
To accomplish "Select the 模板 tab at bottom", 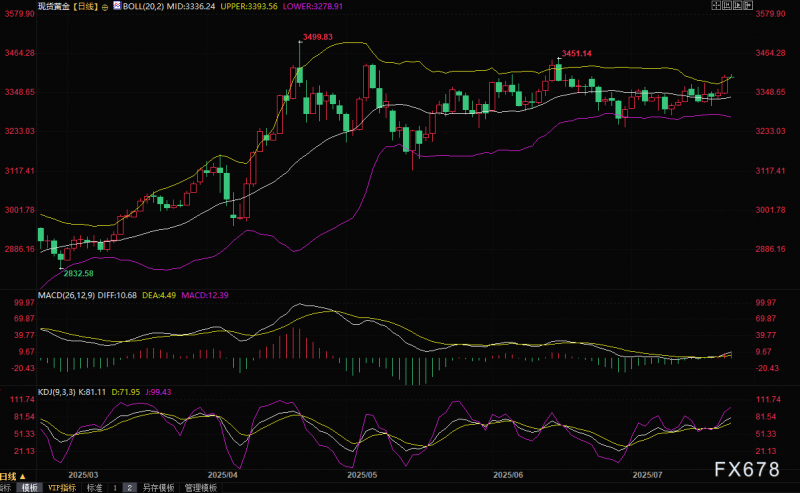I will [30, 488].
